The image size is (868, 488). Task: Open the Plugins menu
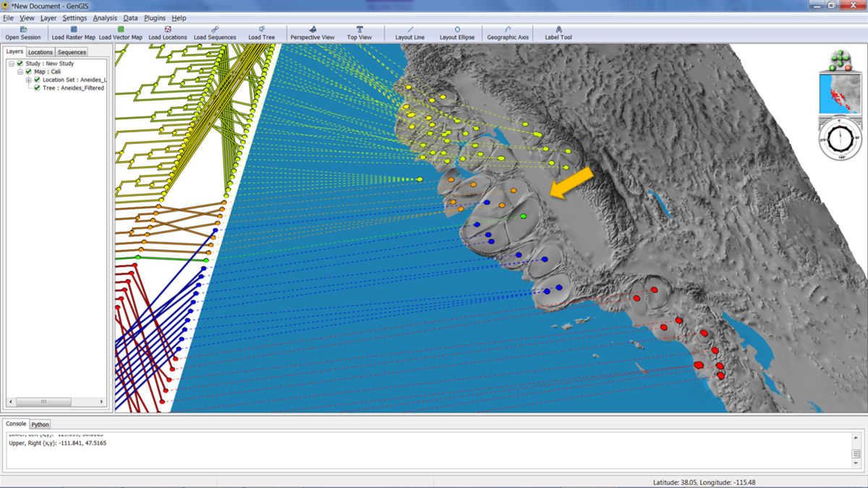click(x=155, y=18)
